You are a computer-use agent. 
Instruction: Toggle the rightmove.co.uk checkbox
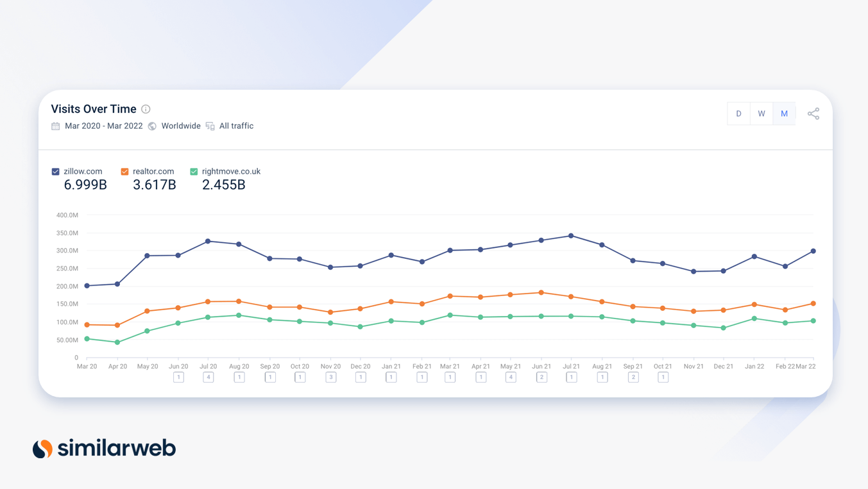[192, 171]
